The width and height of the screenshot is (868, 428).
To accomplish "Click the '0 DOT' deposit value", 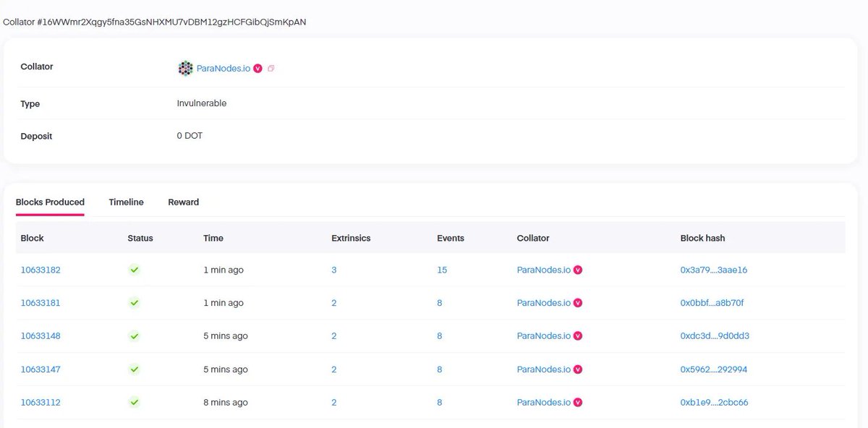I will click(190, 136).
